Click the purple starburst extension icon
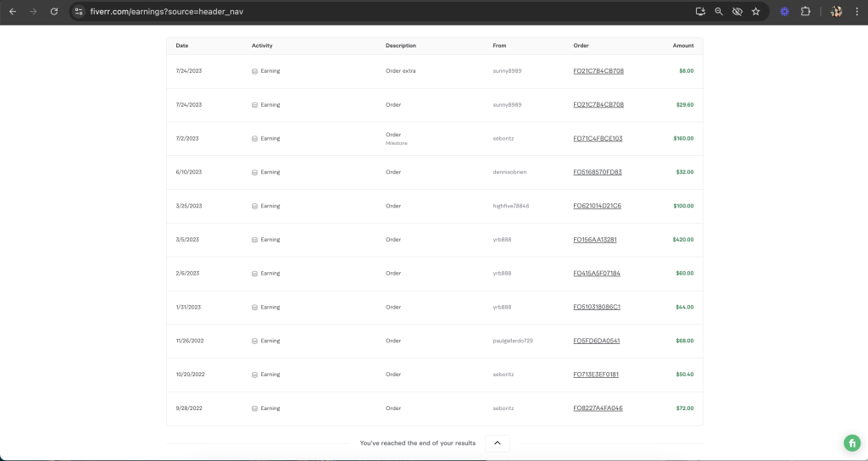 tap(784, 12)
